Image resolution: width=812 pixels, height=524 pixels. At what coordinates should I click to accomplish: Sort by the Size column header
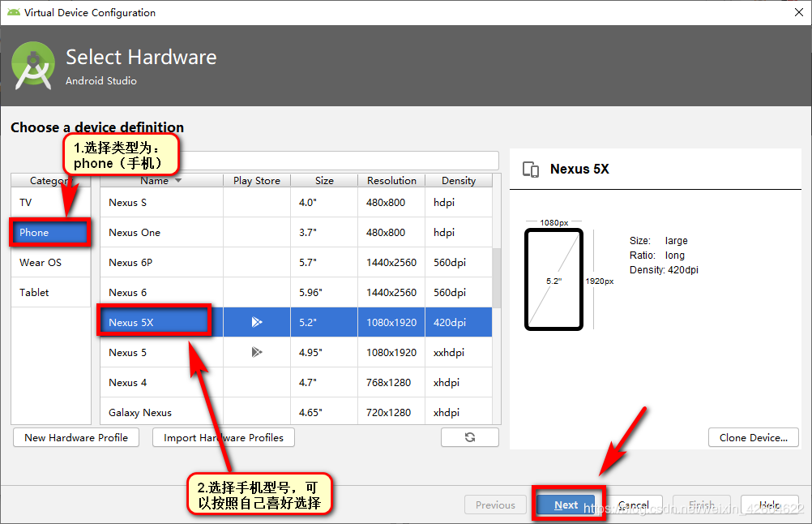[324, 180]
